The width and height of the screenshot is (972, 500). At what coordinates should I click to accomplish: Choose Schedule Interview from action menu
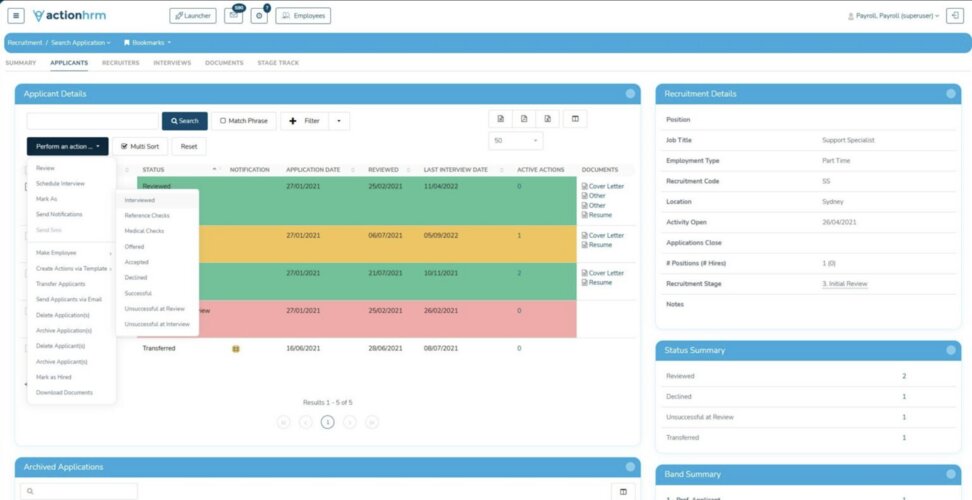pyautogui.click(x=60, y=183)
